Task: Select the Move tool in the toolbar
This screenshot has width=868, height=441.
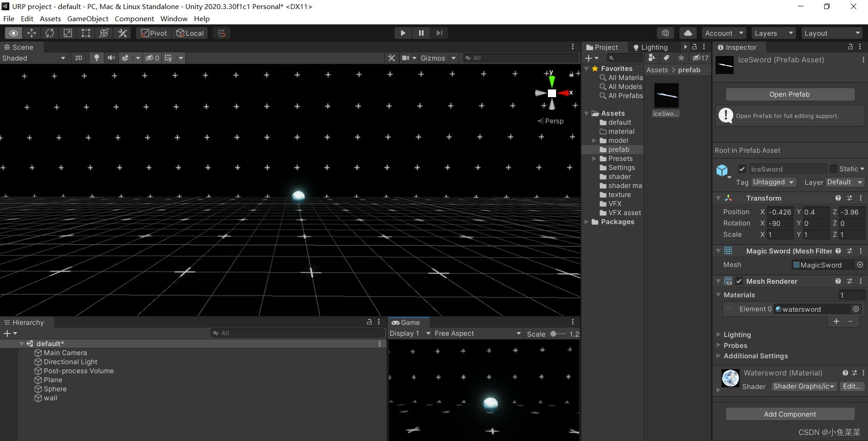Action: 32,33
